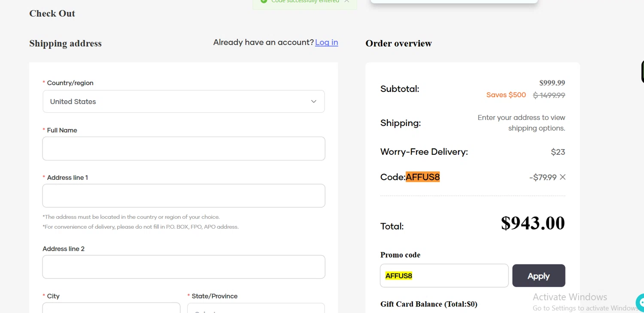Click the 'Enter your address' shipping note
644x313 pixels.
521,123
